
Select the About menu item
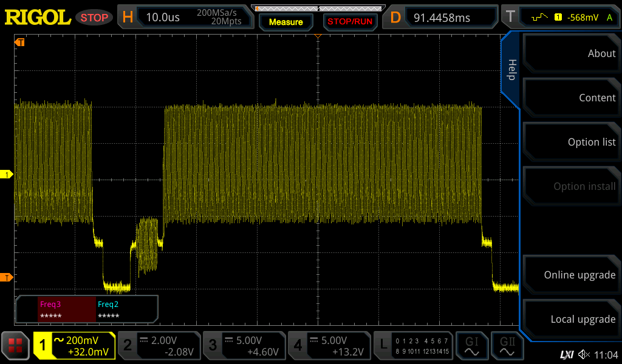[x=571, y=53]
